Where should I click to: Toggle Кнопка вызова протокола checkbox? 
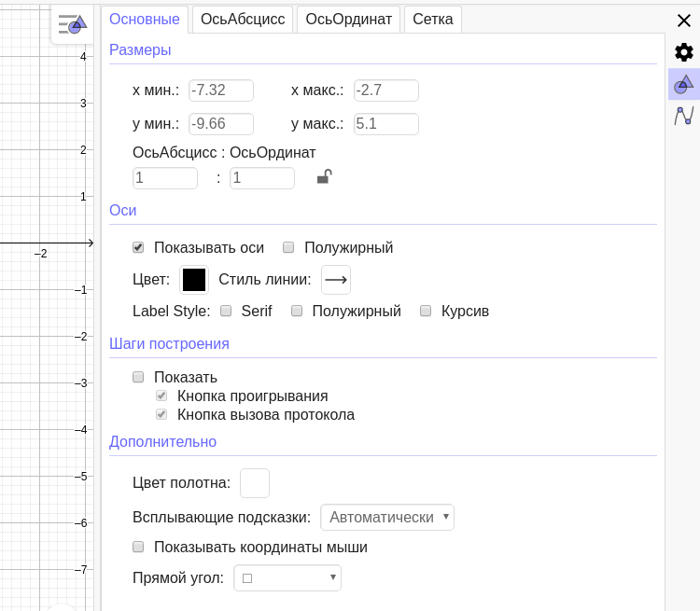[161, 414]
